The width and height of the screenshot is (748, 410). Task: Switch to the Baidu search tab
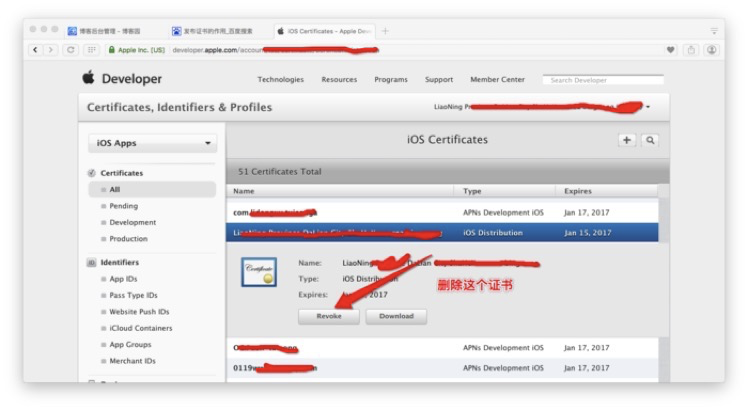(214, 31)
